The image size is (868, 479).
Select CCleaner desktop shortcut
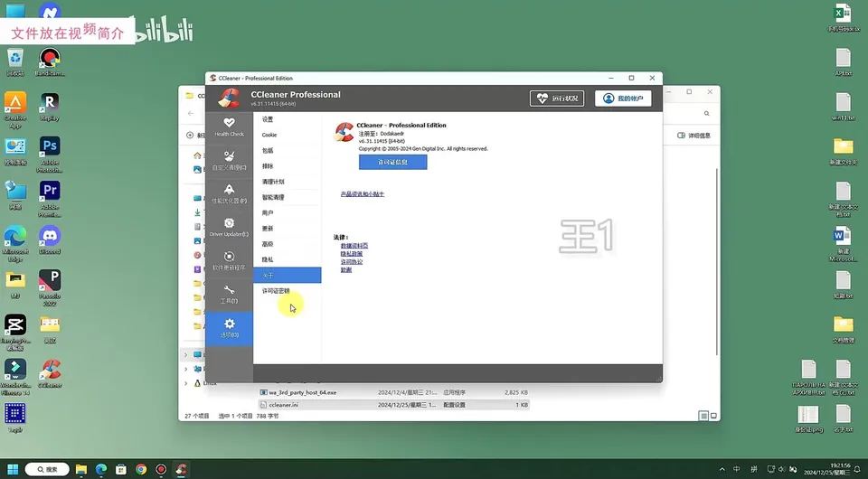coord(50,373)
